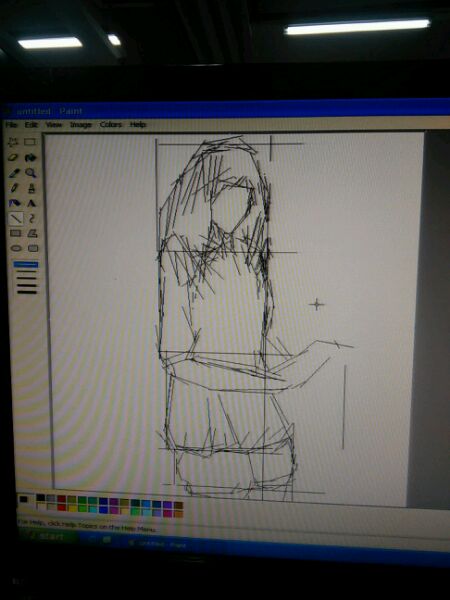This screenshot has width=450, height=600.
Task: Click the untitled Paint taskbar button
Action: [x=157, y=544]
